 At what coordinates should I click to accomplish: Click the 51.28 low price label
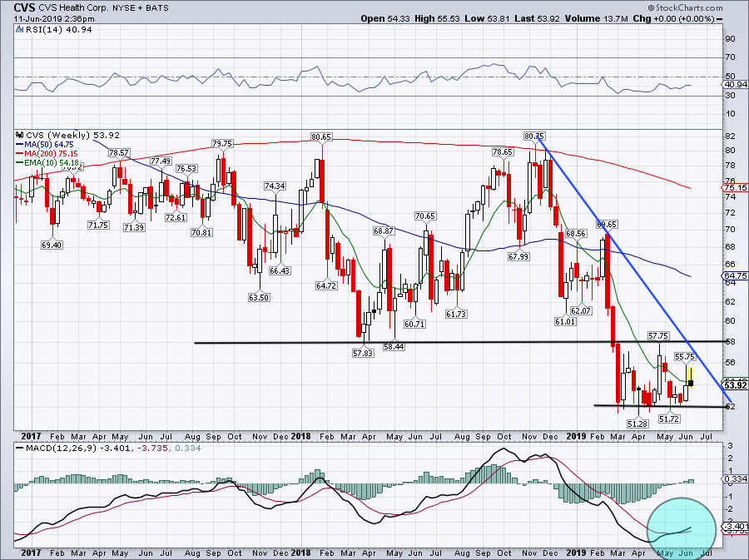click(x=637, y=424)
